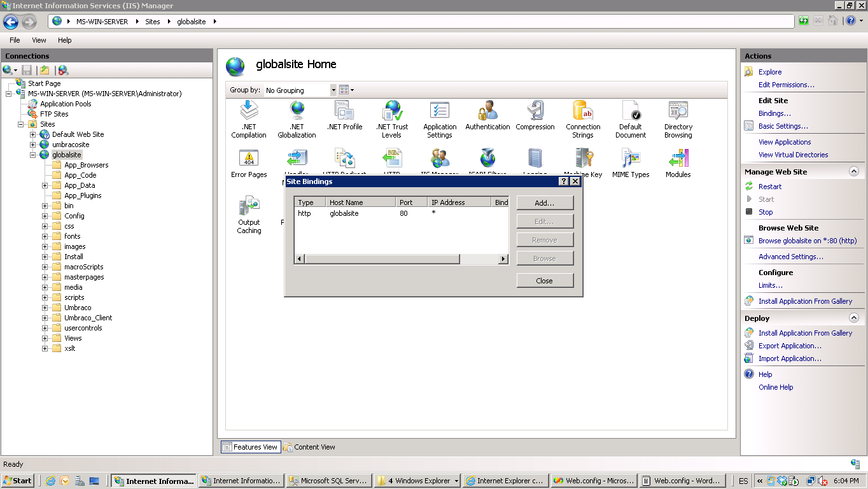
Task: Click the Bindings... link in Actions
Action: [x=774, y=113]
